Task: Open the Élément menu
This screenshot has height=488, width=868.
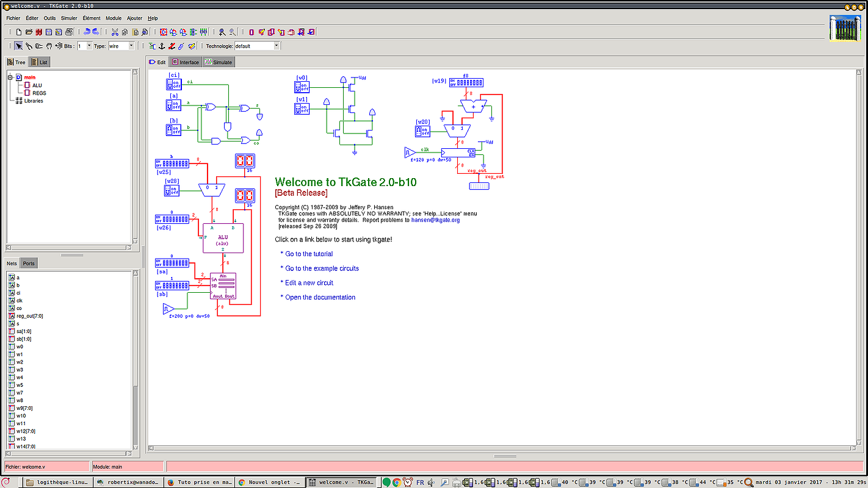Action: pyautogui.click(x=92, y=18)
